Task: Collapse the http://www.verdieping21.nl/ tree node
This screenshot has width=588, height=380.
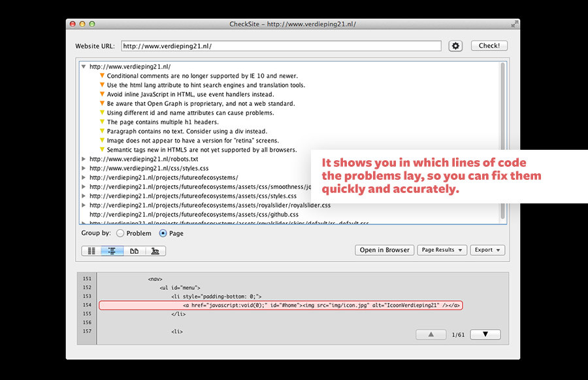Action: click(x=84, y=67)
